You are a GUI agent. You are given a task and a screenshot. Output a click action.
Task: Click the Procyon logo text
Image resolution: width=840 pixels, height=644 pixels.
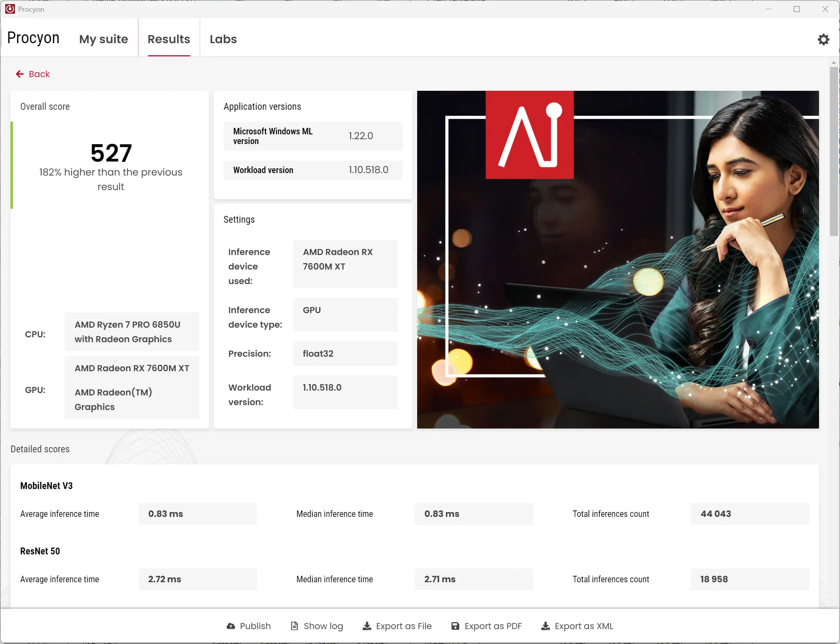point(33,38)
